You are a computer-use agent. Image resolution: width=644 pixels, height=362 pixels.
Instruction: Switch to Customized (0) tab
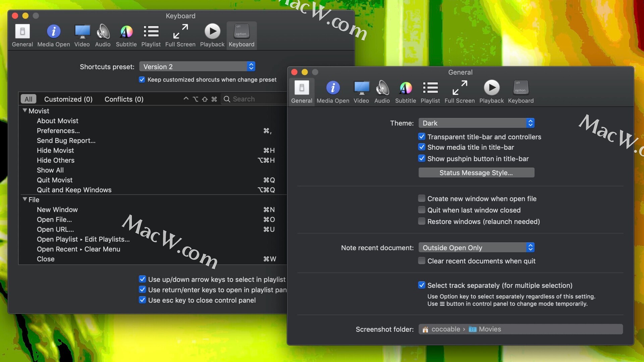point(68,99)
